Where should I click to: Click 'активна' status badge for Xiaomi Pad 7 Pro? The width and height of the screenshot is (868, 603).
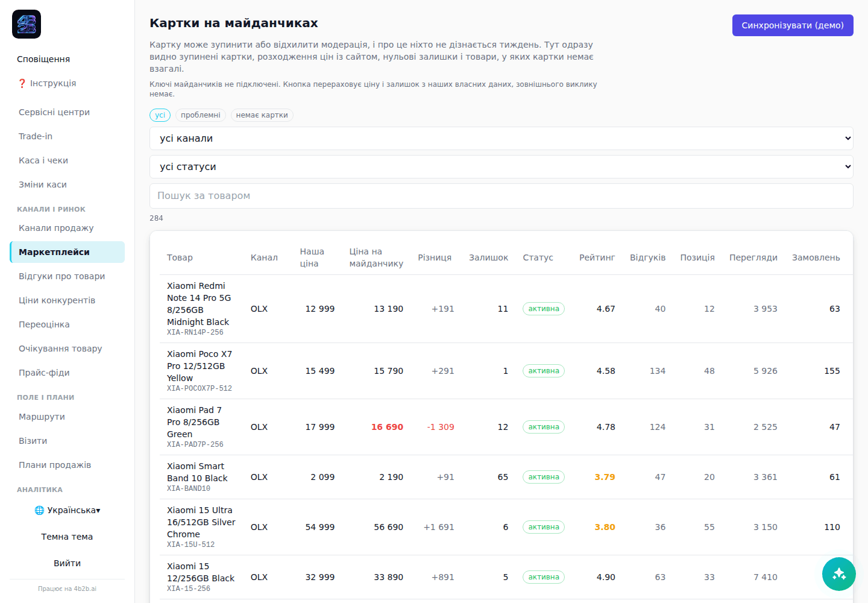point(544,427)
